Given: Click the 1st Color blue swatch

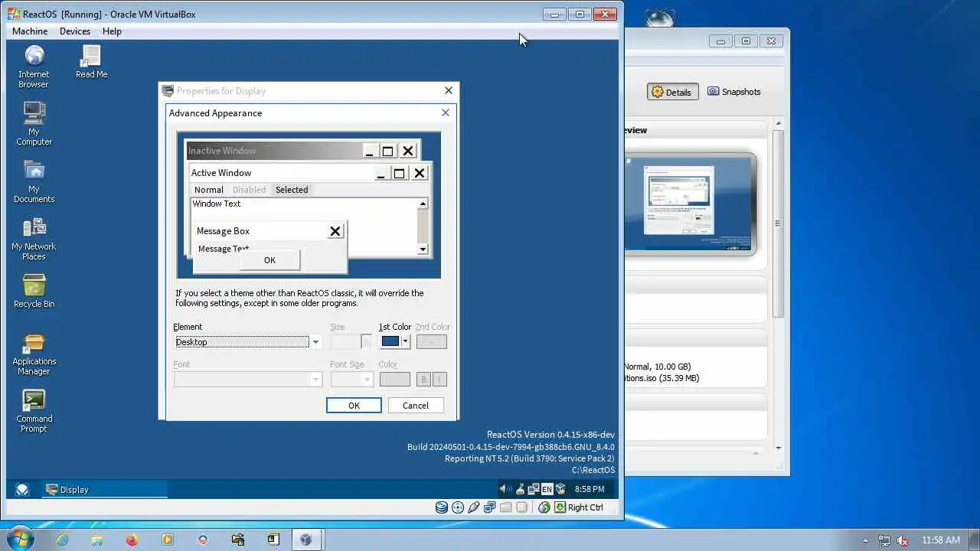Looking at the screenshot, I should (x=390, y=342).
